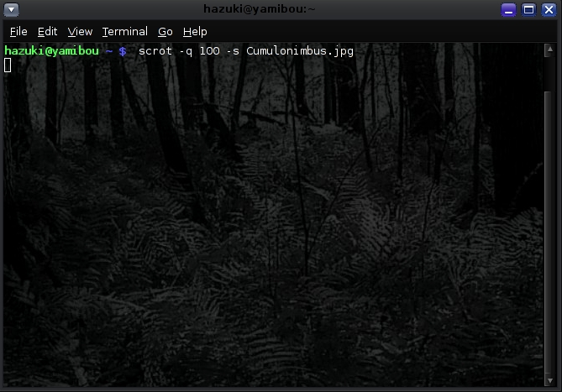Open the Go menu
562x392 pixels.
point(165,32)
